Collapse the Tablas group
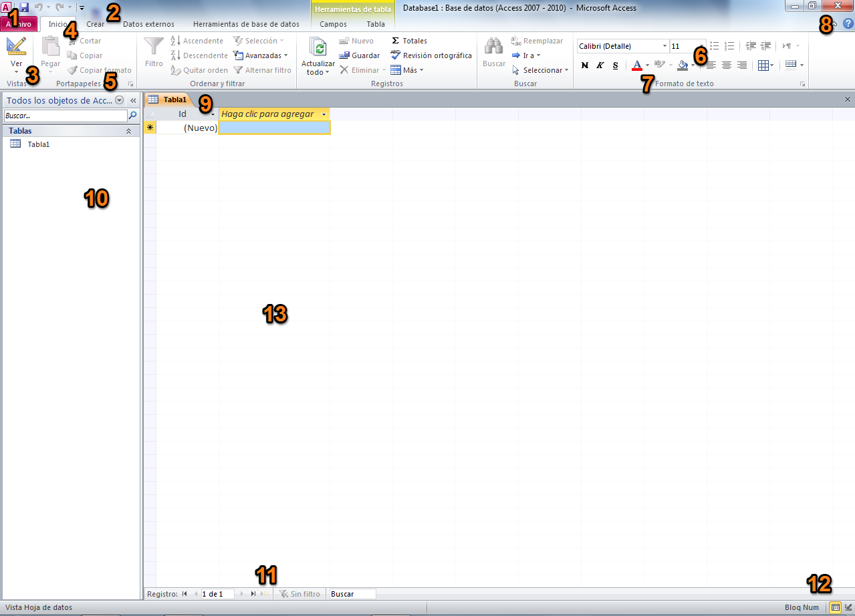The width and height of the screenshot is (855, 616). [128, 132]
